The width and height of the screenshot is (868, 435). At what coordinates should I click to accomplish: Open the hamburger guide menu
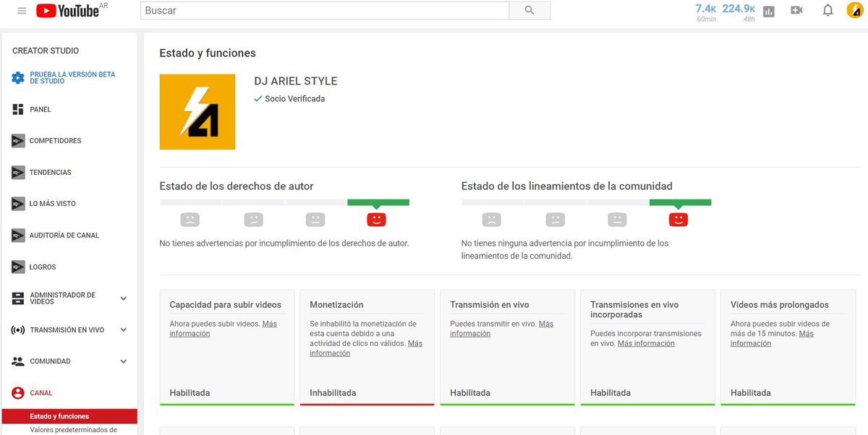22,11
